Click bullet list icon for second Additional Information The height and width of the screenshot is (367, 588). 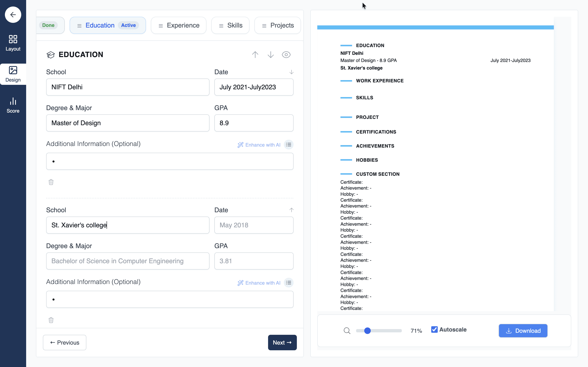pos(288,283)
